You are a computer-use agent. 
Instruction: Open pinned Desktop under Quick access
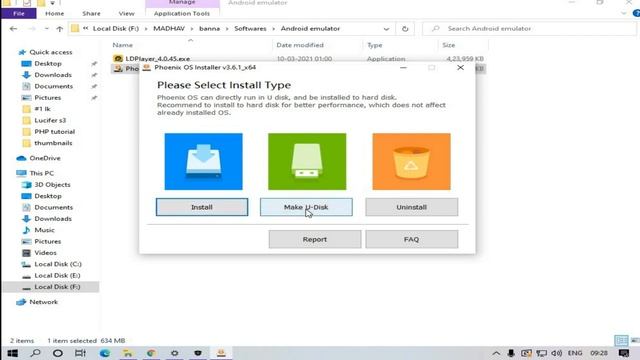(x=48, y=64)
